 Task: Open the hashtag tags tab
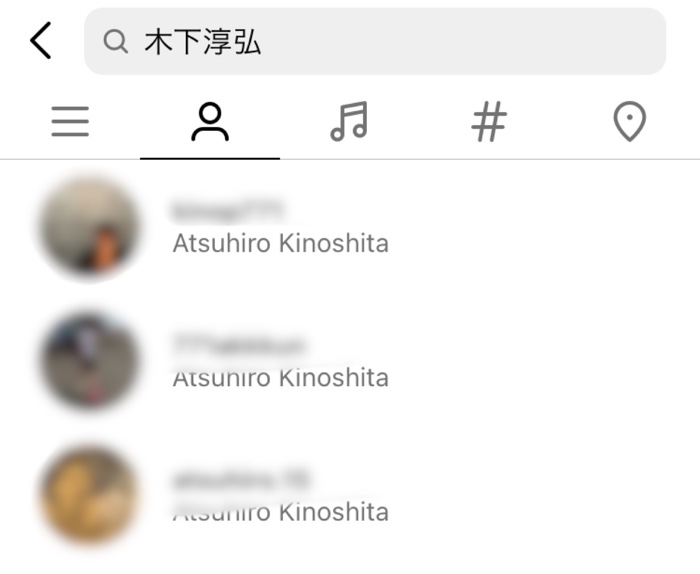[x=489, y=121]
